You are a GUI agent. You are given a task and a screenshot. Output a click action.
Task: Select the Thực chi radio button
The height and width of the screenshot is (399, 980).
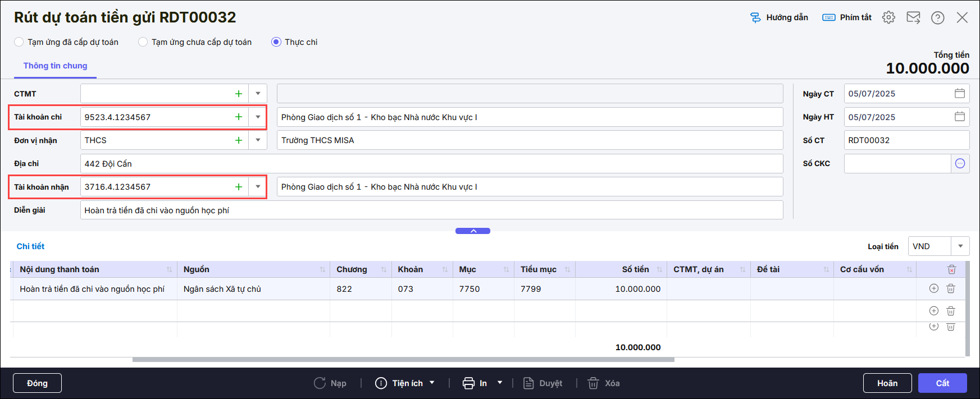276,42
